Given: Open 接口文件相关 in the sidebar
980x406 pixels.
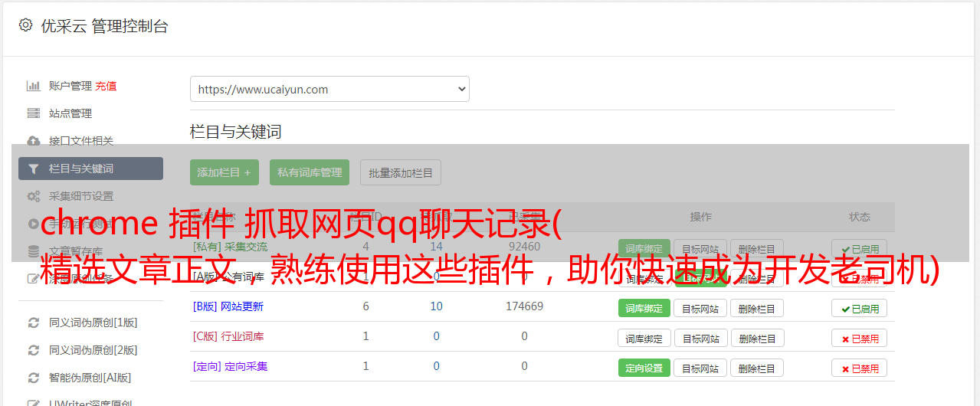Looking at the screenshot, I should [81, 141].
